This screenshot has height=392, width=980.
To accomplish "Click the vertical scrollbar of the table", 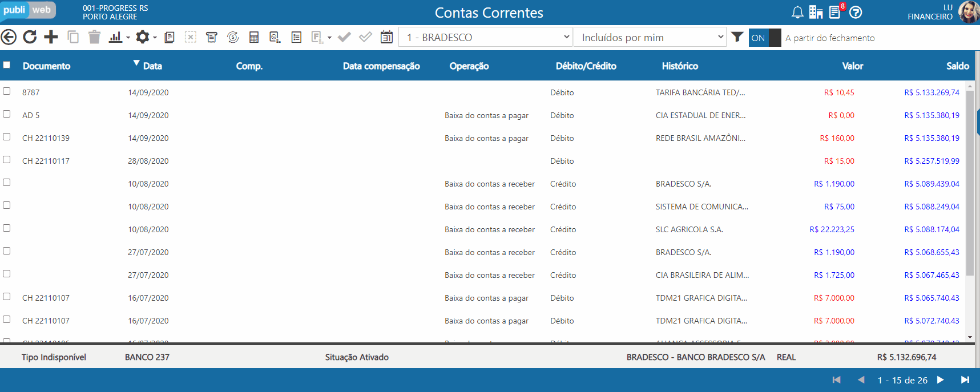I will click(x=970, y=183).
